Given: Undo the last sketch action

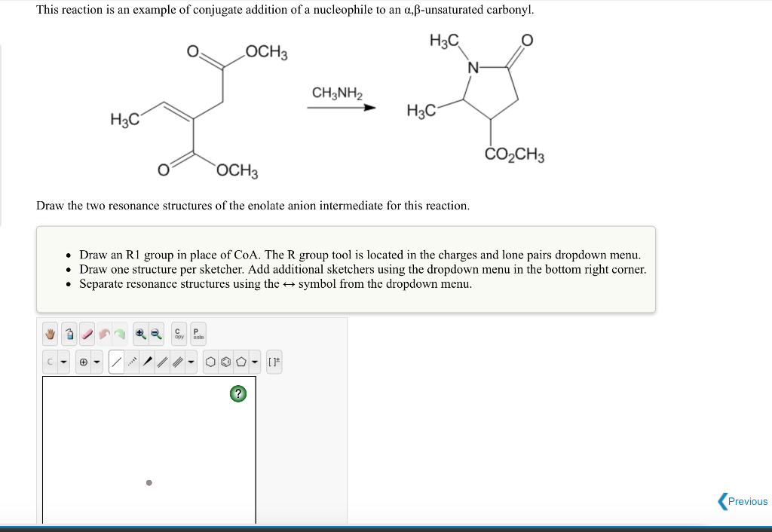Looking at the screenshot, I should point(104,334).
